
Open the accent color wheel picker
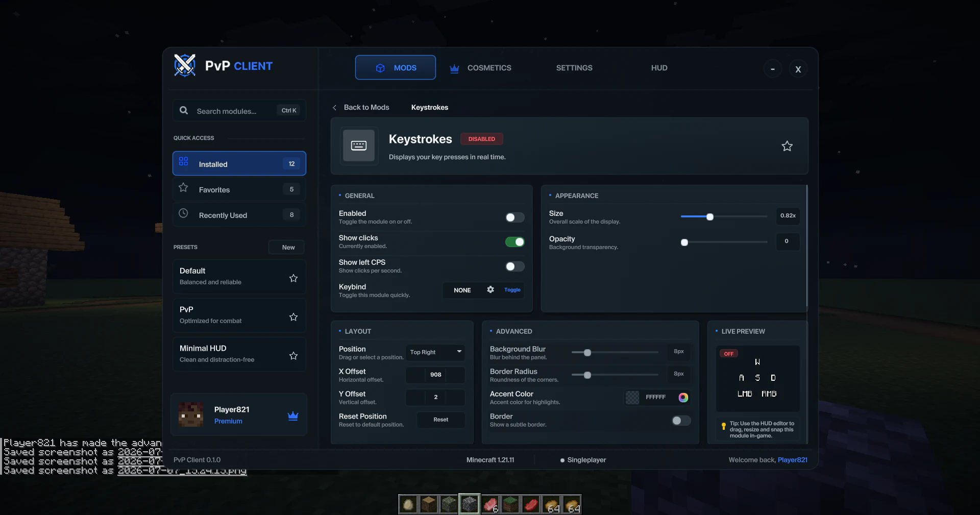tap(683, 398)
